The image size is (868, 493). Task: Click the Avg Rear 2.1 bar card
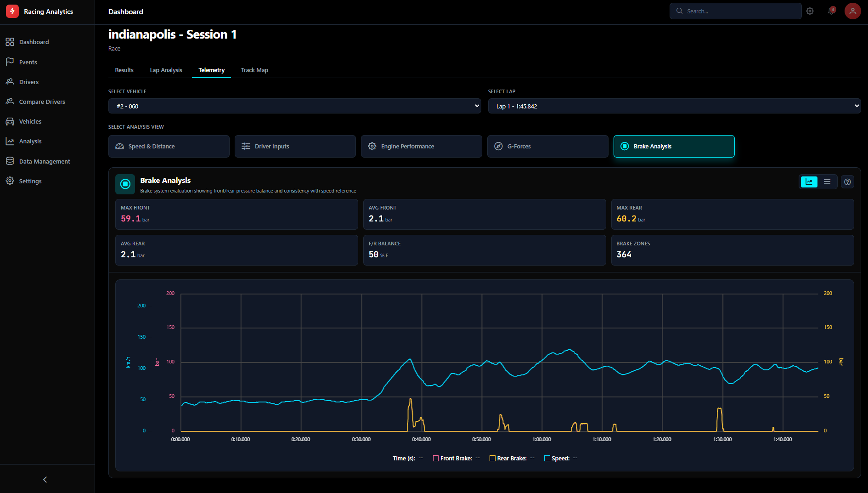tap(237, 250)
